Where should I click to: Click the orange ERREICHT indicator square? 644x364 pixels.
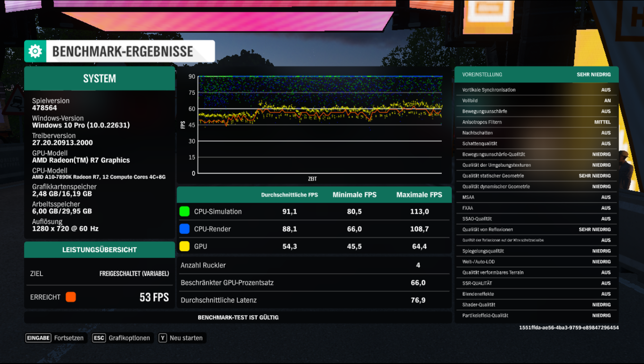(x=71, y=297)
